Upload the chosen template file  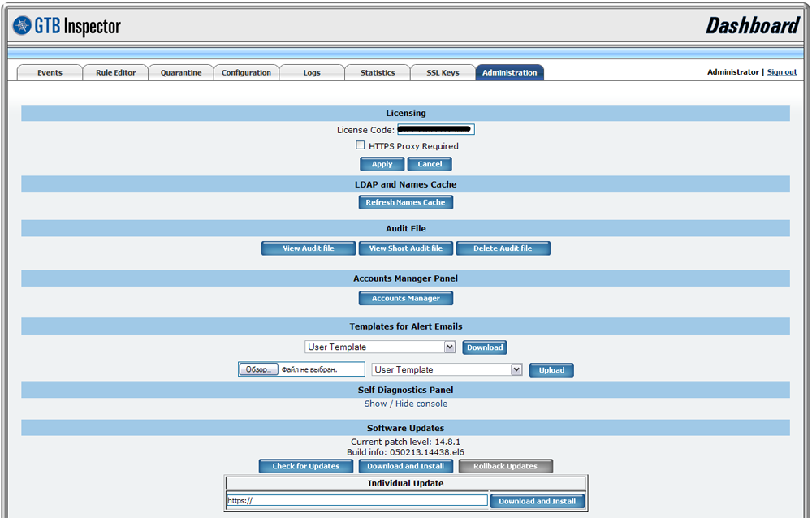(x=551, y=370)
